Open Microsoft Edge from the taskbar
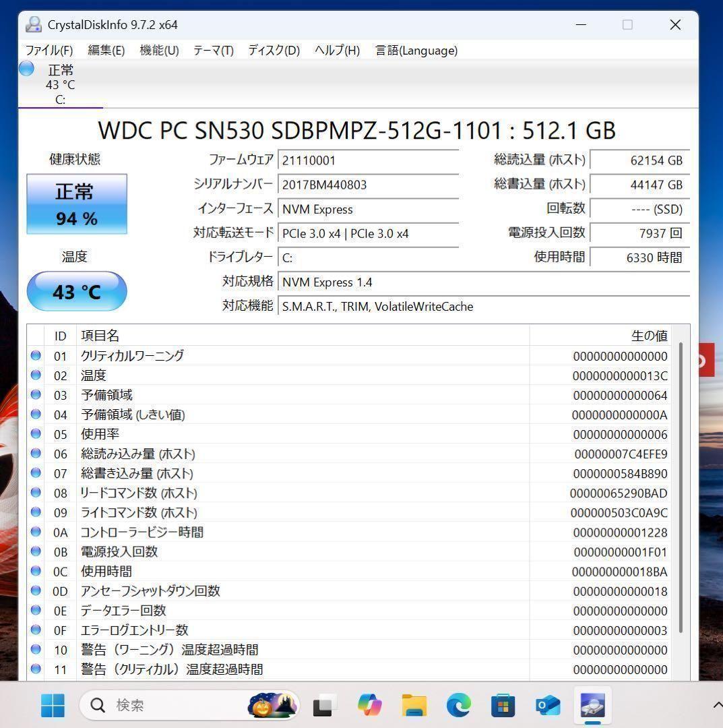 tap(458, 705)
